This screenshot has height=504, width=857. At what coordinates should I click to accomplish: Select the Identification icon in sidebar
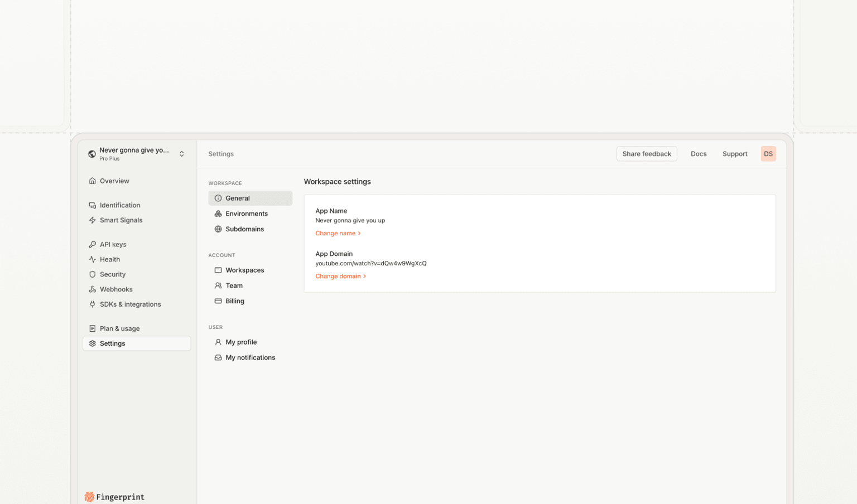(x=93, y=205)
